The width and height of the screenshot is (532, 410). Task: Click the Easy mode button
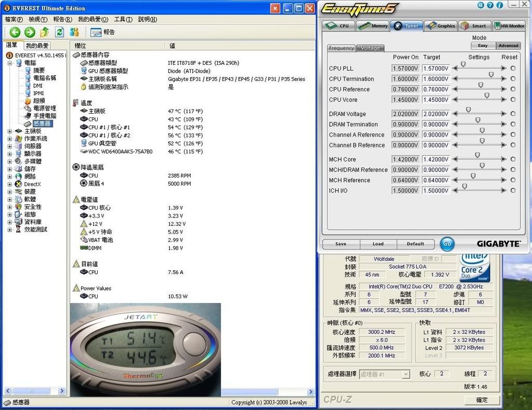pos(483,45)
